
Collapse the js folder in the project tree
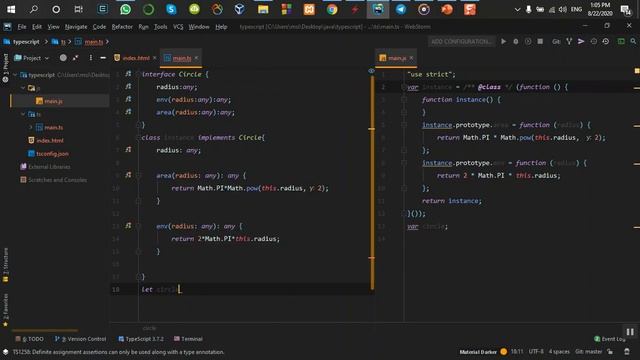[x=23, y=88]
